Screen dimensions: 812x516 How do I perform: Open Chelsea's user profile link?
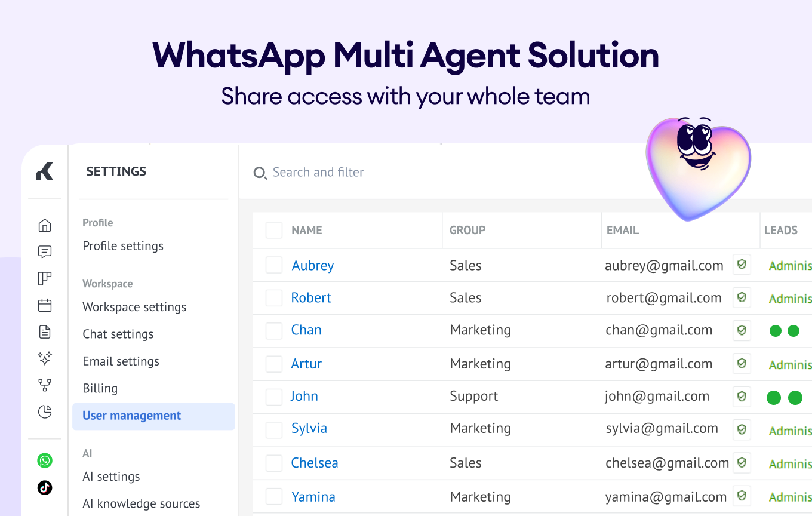click(x=315, y=463)
